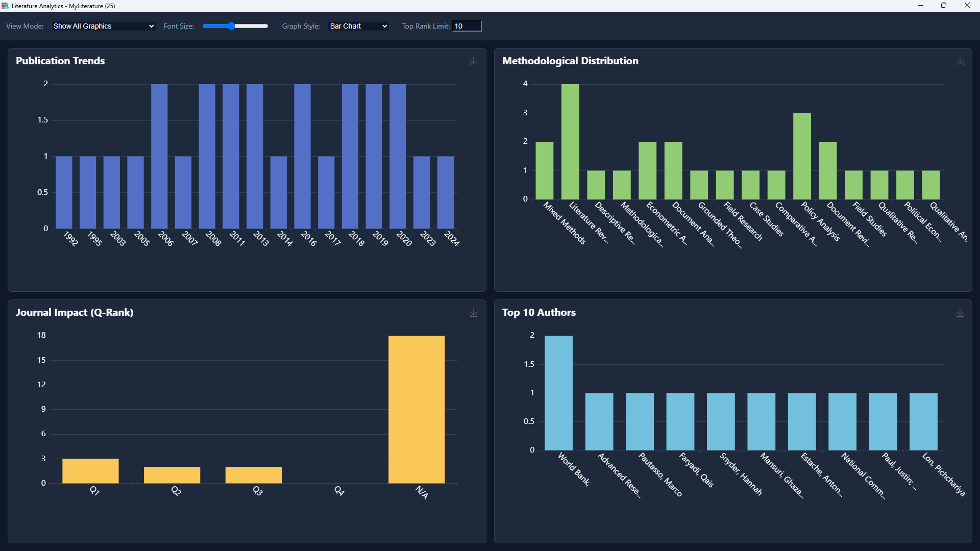This screenshot has width=980, height=551.
Task: Click the Top 10 Authors heading
Action: [x=538, y=312]
